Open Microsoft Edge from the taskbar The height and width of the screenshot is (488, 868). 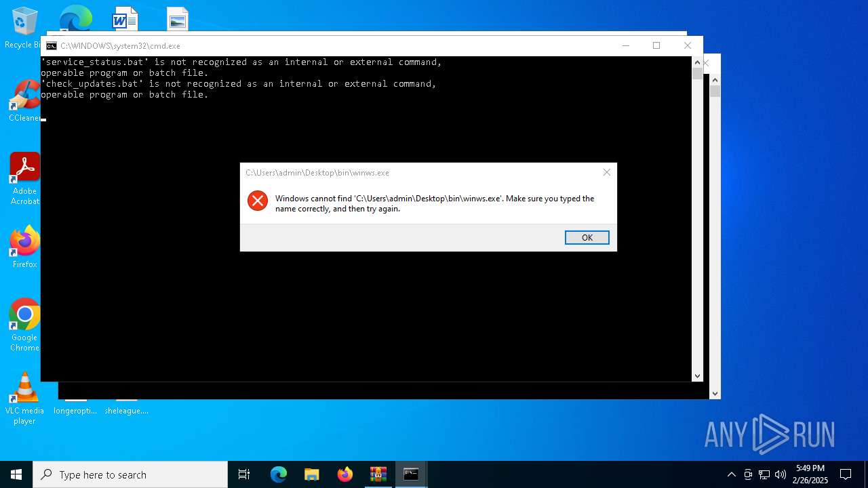(279, 474)
